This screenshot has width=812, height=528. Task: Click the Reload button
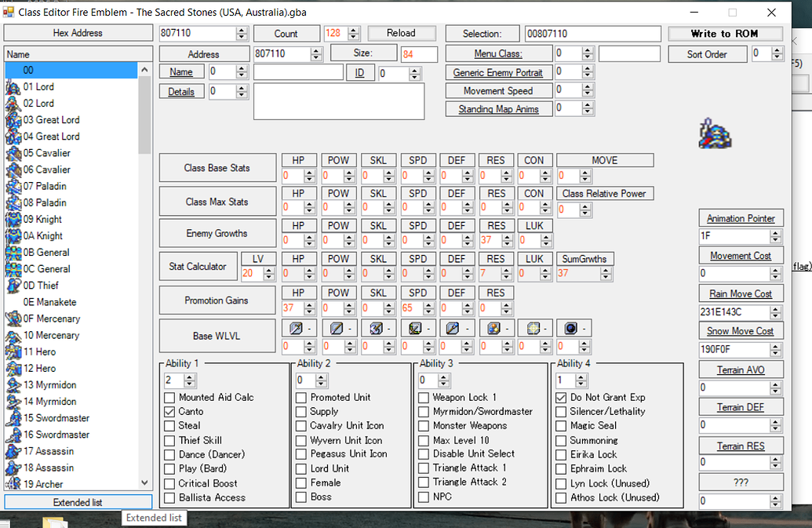pos(402,33)
